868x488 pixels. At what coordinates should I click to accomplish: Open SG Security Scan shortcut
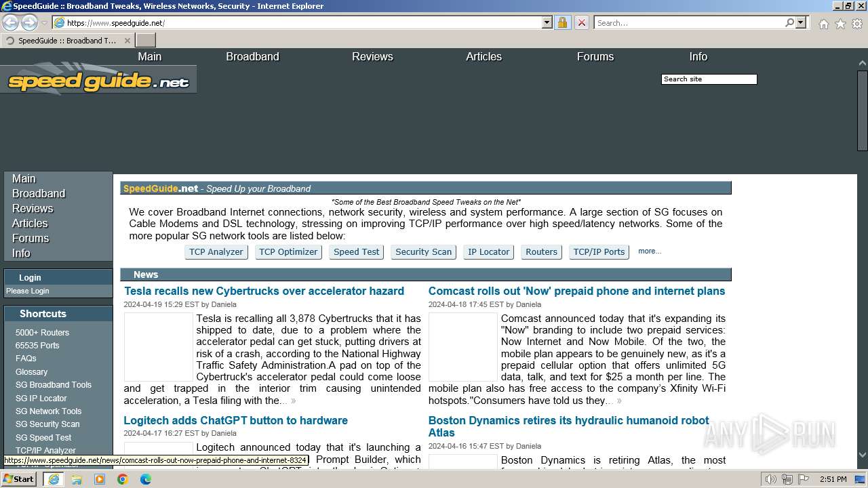[x=47, y=424]
